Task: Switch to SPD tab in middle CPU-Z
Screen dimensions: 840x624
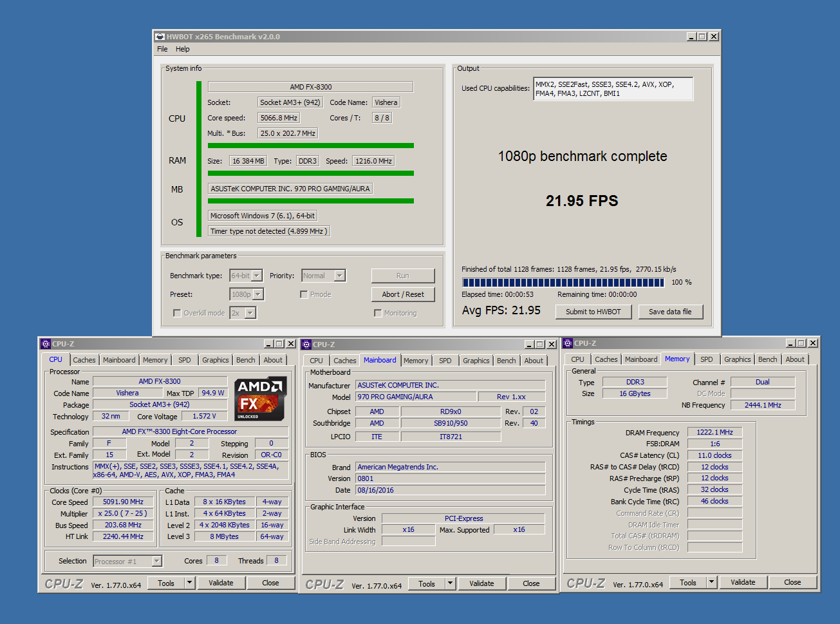Action: tap(445, 361)
